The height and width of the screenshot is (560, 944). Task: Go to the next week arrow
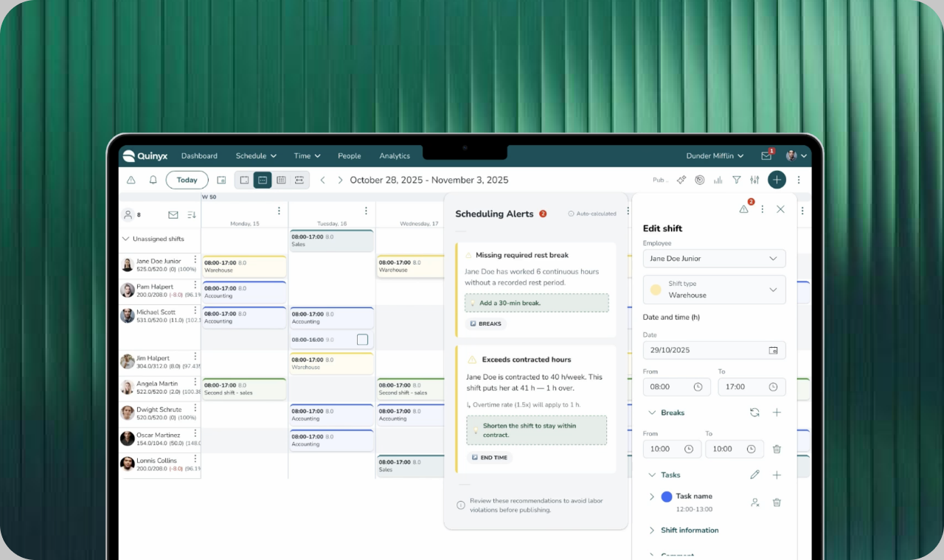click(x=340, y=180)
